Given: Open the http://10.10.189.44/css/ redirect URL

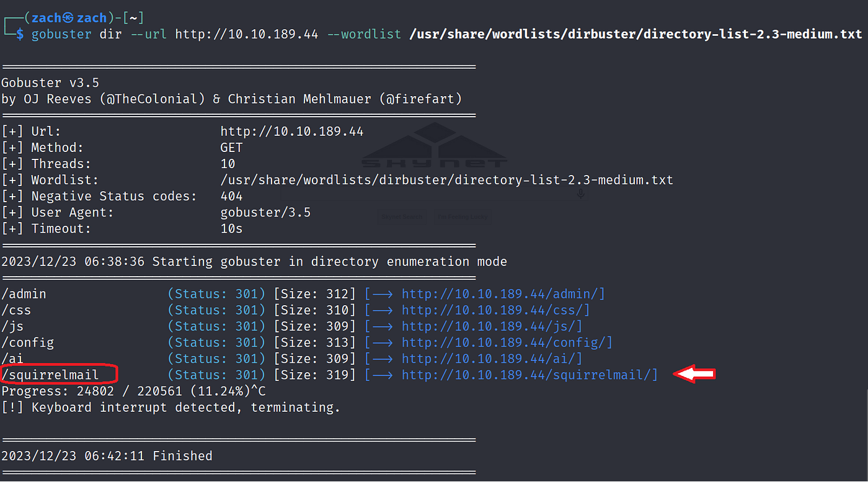Looking at the screenshot, I should 492,310.
